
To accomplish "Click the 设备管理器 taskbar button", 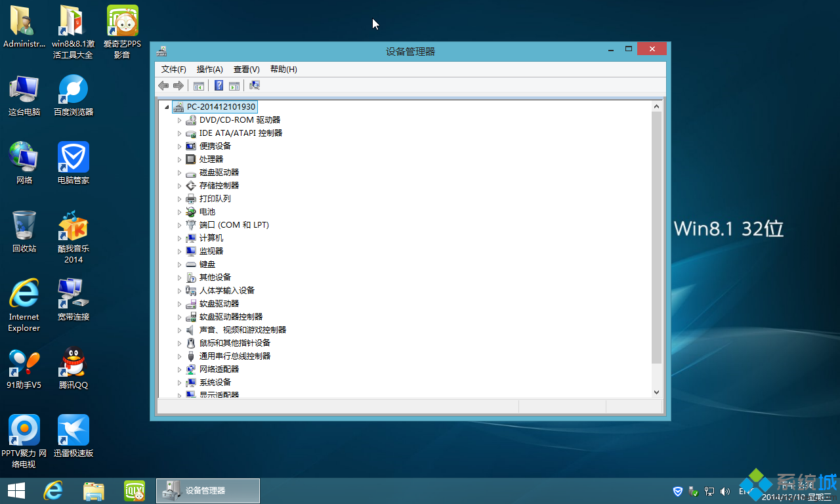I will tap(207, 490).
